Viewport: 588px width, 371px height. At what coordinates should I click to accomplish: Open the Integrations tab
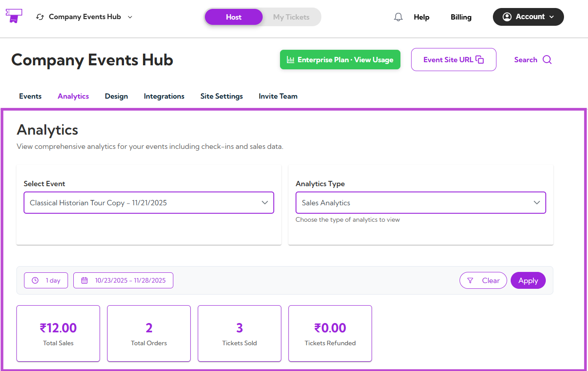[164, 96]
